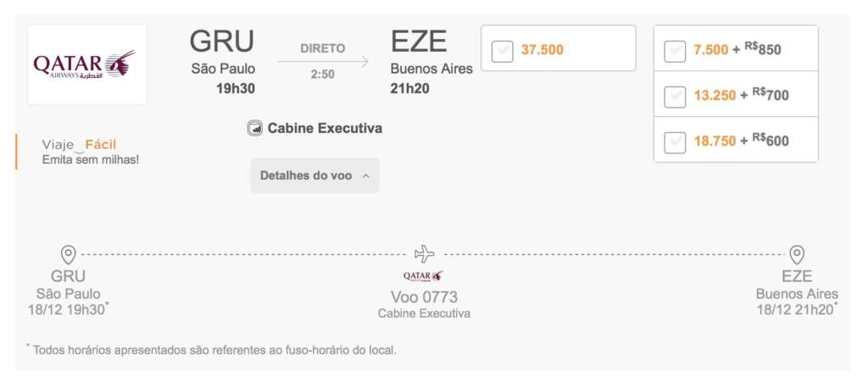Check the 7.500 + R$850 option
Viewport: 868px width, 377px height.
click(675, 51)
